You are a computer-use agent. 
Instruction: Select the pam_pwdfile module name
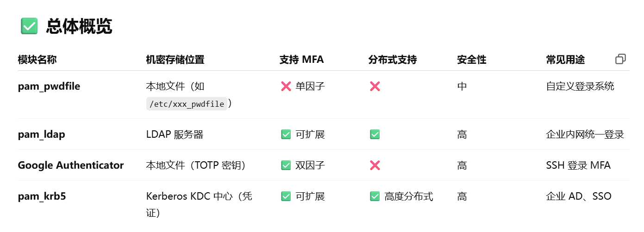pos(49,86)
